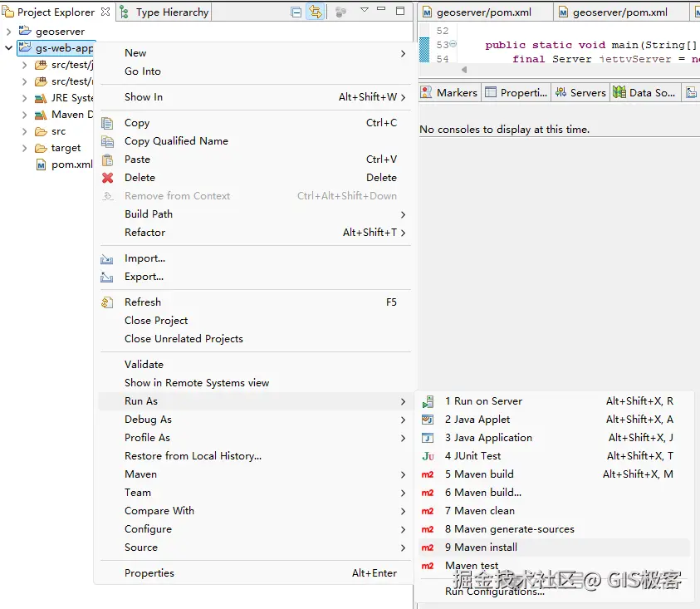Screen dimensions: 700x609
Task: Click m2 icon for Maven install
Action: pos(428,548)
